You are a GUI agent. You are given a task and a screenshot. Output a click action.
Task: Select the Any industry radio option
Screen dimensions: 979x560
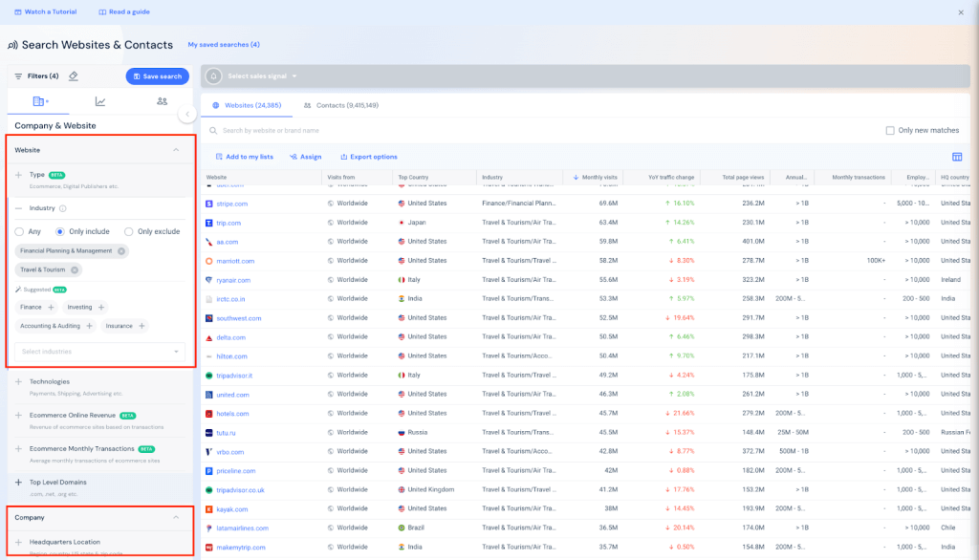point(20,231)
